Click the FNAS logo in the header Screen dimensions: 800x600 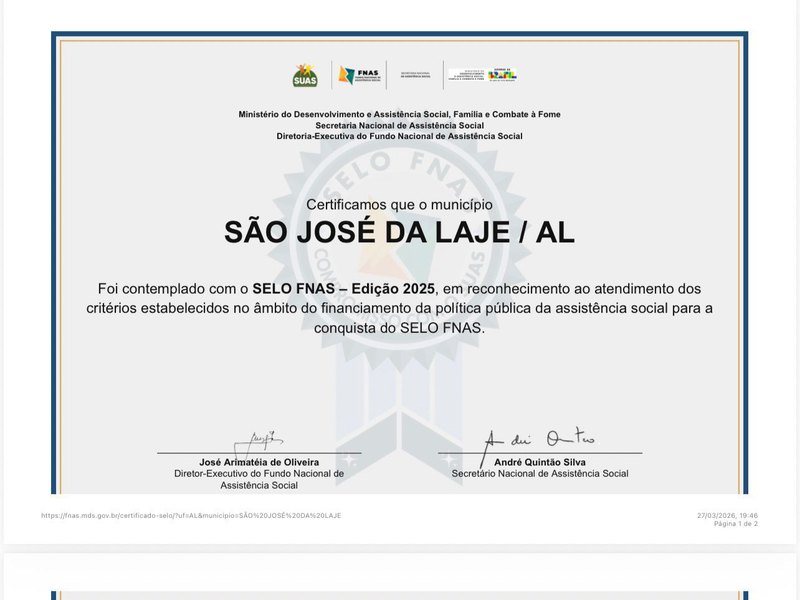click(359, 75)
